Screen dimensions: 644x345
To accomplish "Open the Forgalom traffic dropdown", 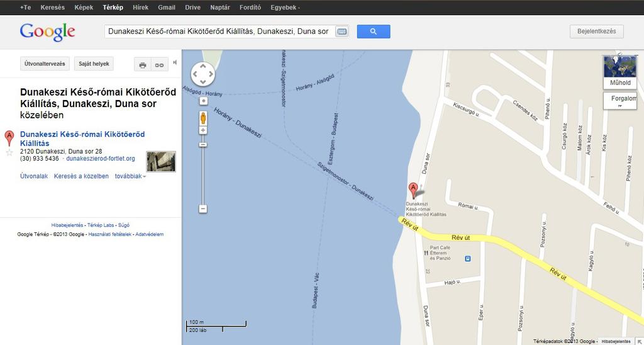I will [x=619, y=101].
